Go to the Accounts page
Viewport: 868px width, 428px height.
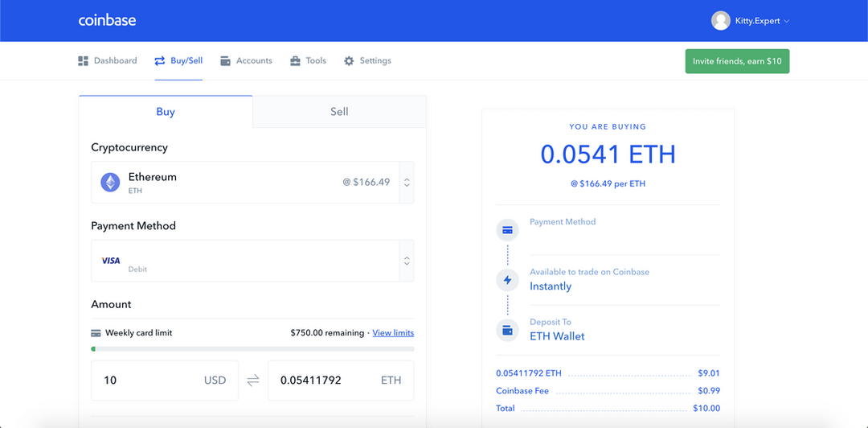point(246,61)
